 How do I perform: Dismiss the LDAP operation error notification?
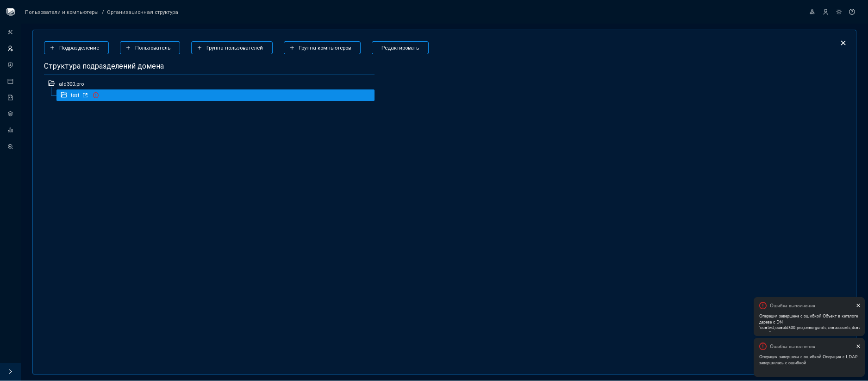click(858, 346)
